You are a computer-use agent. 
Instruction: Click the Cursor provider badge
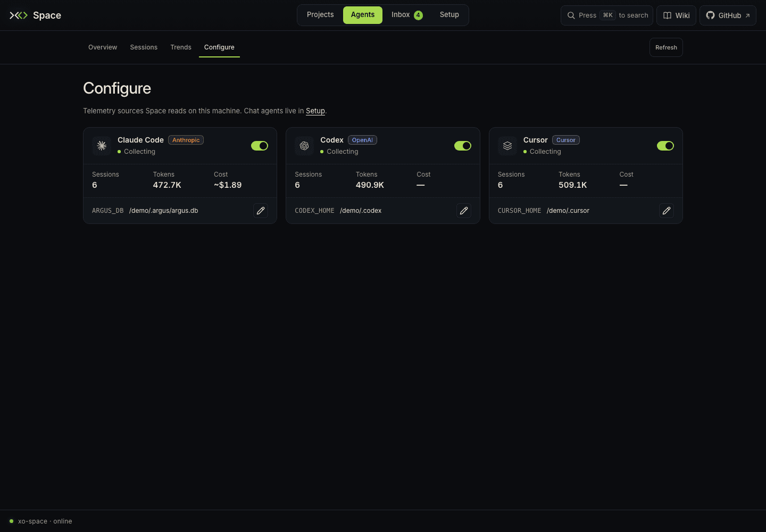point(566,140)
